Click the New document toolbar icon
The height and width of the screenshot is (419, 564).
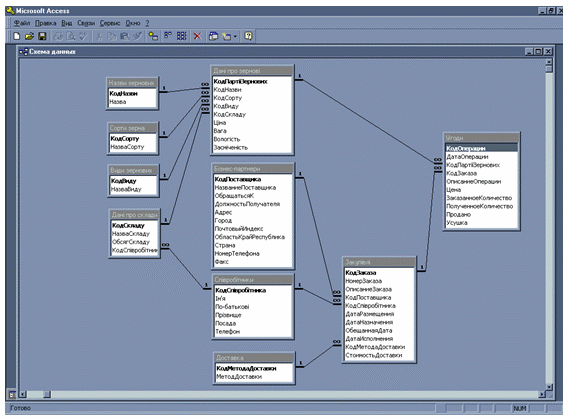tap(17, 36)
